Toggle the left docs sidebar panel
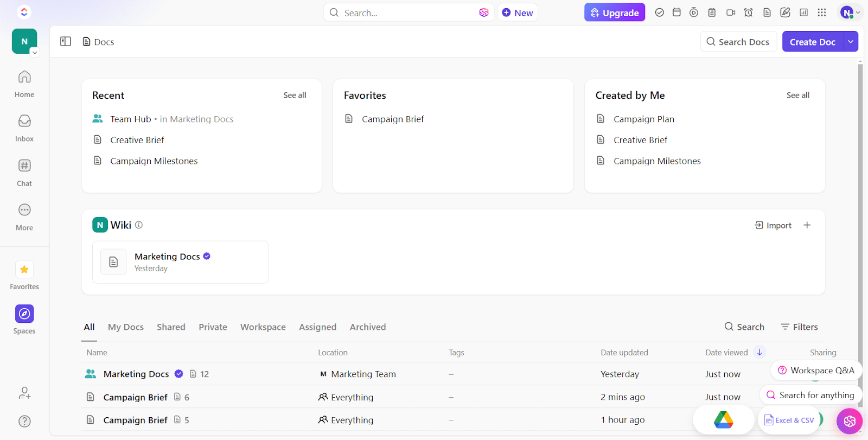Image resolution: width=868 pixels, height=440 pixels. click(x=66, y=42)
